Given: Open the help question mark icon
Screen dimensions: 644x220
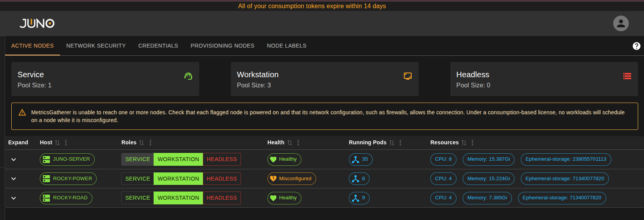Looking at the screenshot, I should [x=636, y=46].
